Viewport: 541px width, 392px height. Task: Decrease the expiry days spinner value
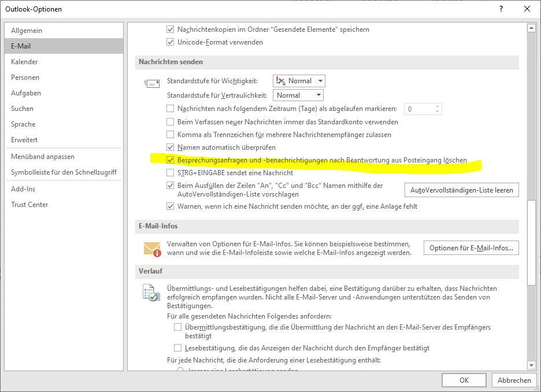coord(437,112)
